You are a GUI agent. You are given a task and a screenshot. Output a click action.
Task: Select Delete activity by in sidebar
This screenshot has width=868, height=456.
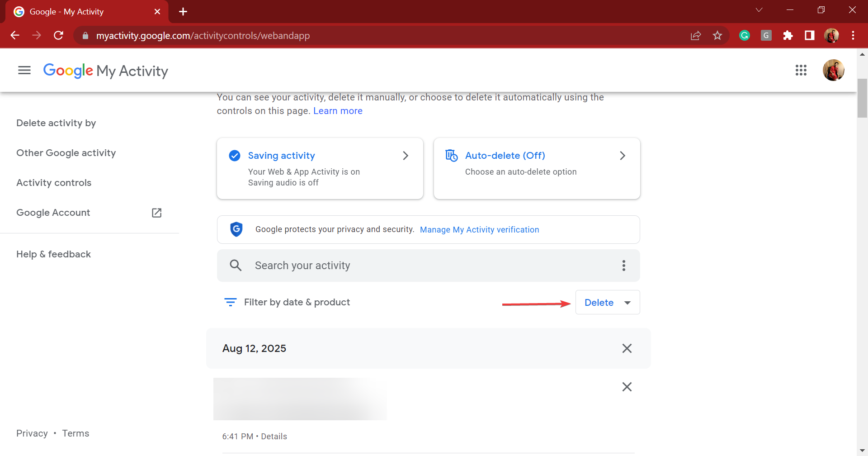(x=56, y=123)
